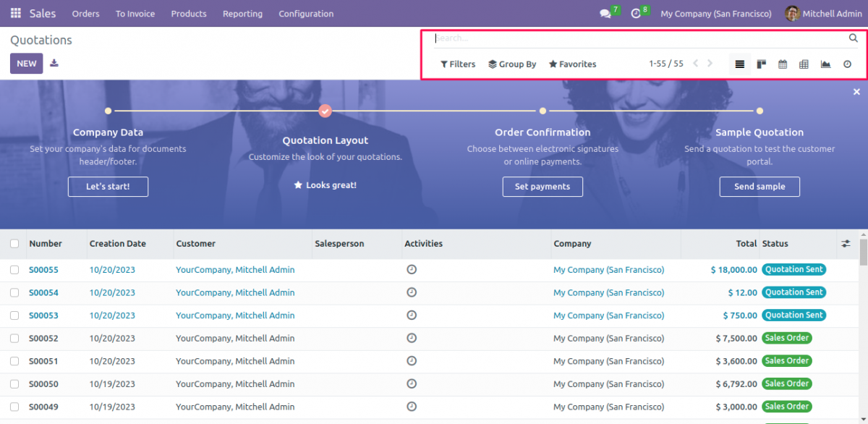Image resolution: width=868 pixels, height=424 pixels.
Task: Switch to Kanban view
Action: (762, 64)
